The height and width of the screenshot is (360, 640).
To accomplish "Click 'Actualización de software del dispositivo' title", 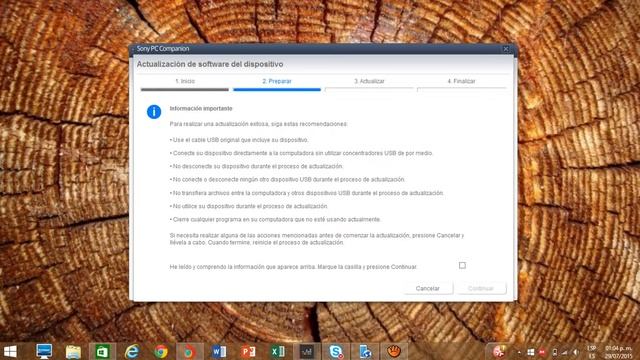I will pyautogui.click(x=210, y=64).
